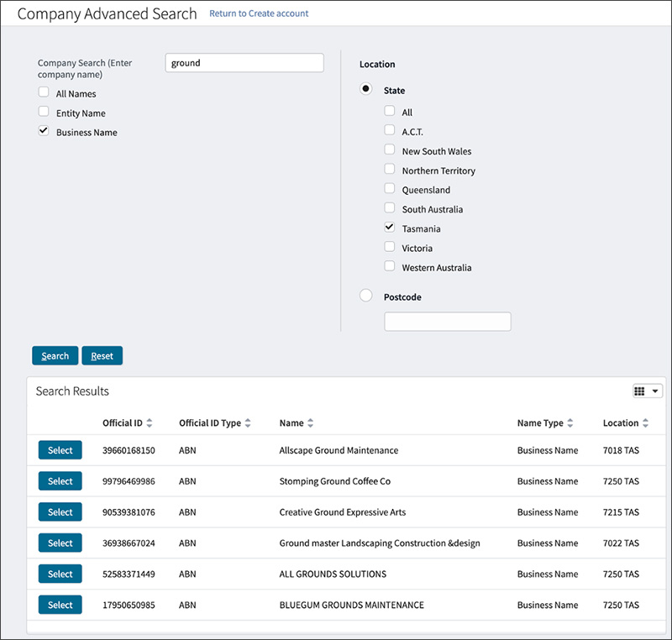Check the All Names checkbox
The image size is (672, 640).
click(44, 93)
